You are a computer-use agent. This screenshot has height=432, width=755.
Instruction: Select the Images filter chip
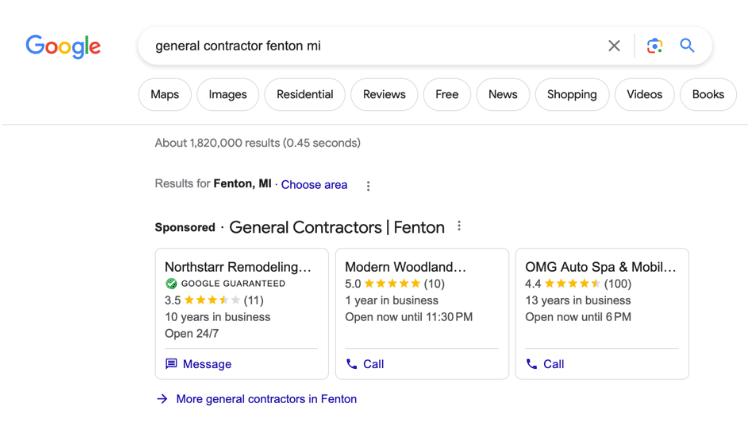click(228, 95)
